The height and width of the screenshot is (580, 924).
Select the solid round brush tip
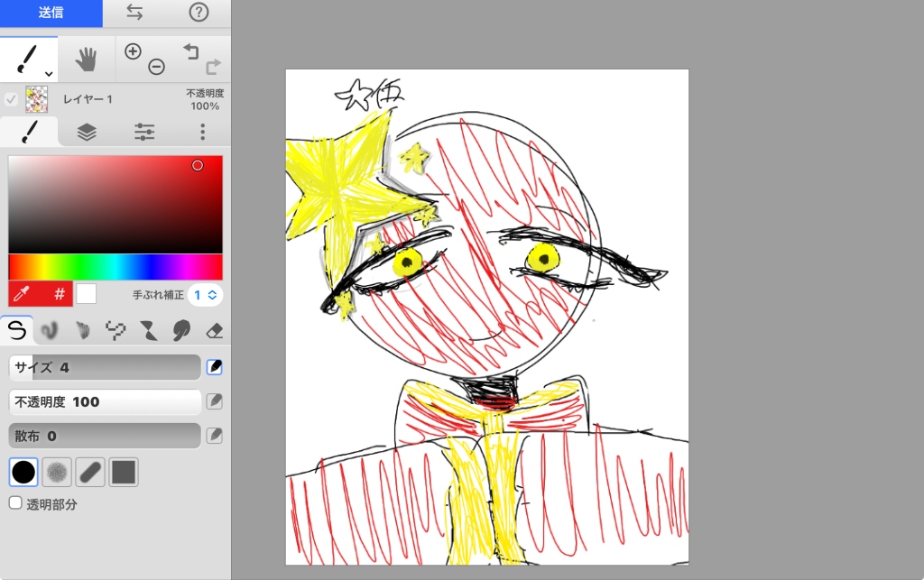[x=23, y=473]
